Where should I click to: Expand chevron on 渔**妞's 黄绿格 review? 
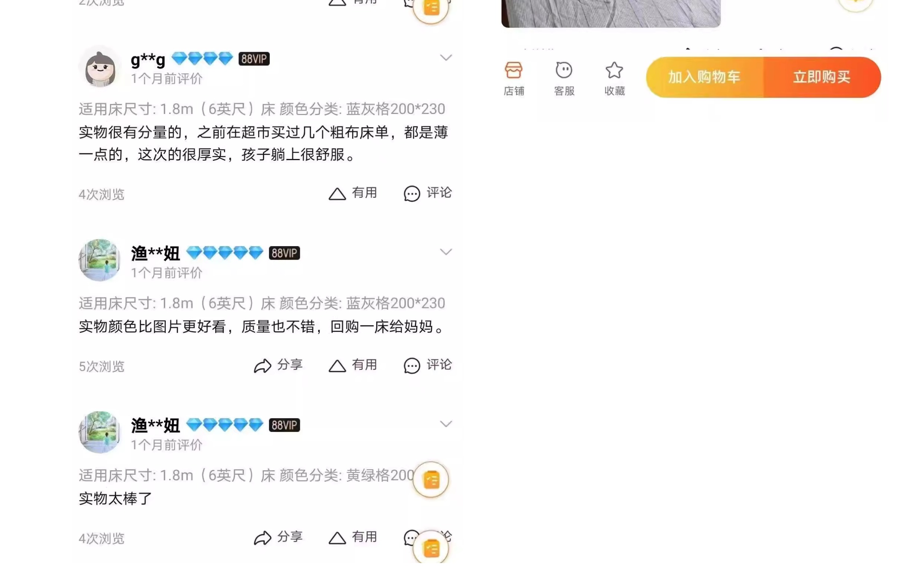tap(446, 424)
